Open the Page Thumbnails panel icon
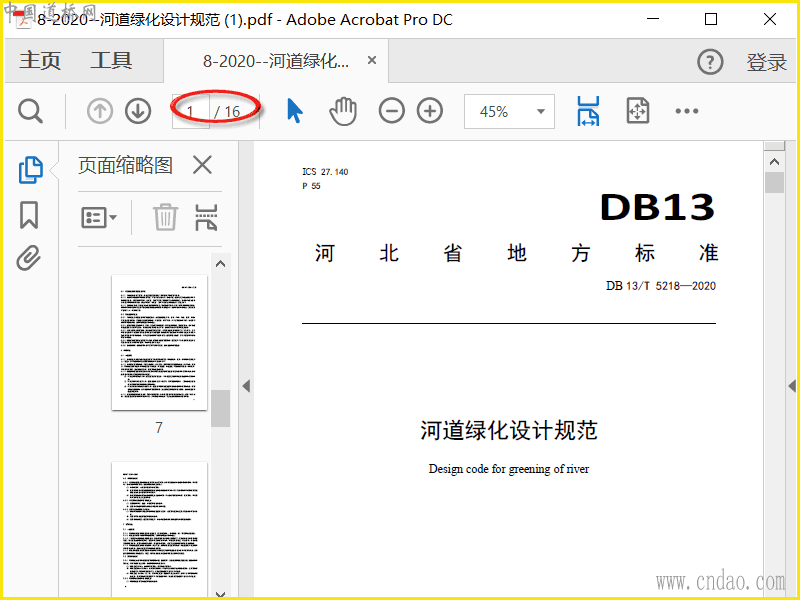800x600 pixels. click(31, 170)
